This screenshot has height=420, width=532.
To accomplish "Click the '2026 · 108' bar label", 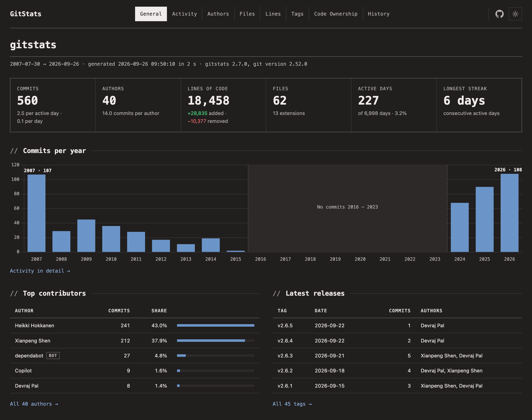I will click(x=508, y=170).
